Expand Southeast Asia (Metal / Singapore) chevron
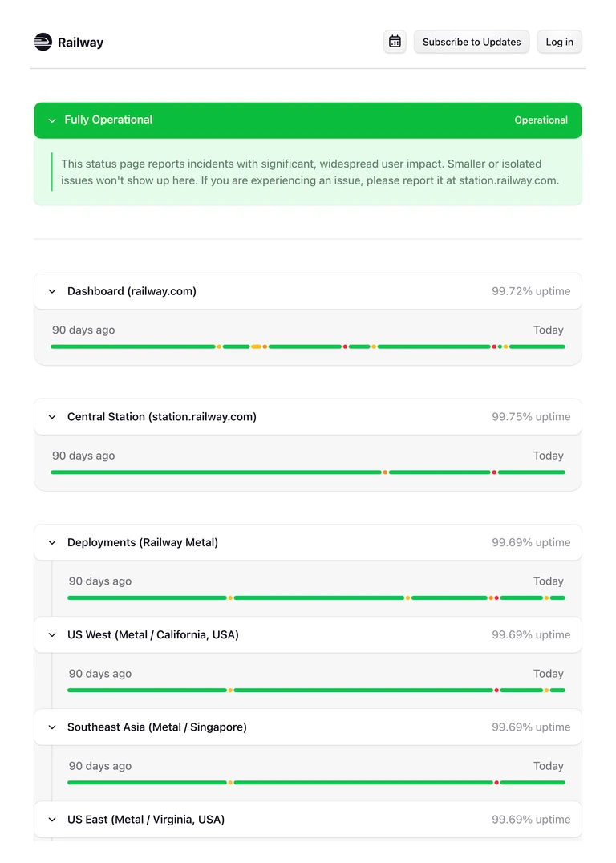616x863 pixels. [52, 727]
